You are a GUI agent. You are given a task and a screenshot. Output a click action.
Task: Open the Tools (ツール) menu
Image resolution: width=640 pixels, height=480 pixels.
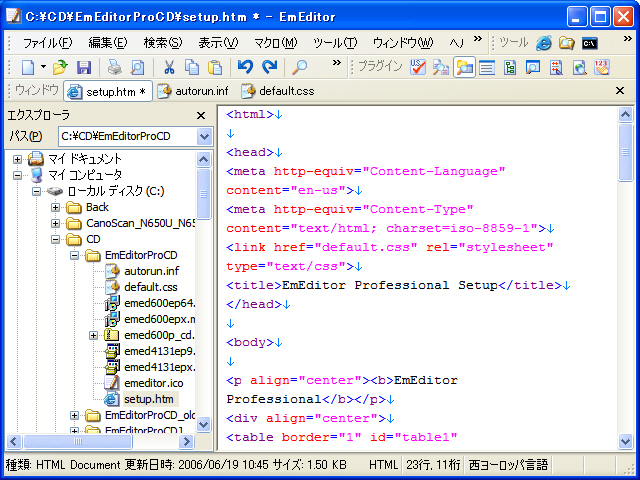(335, 43)
